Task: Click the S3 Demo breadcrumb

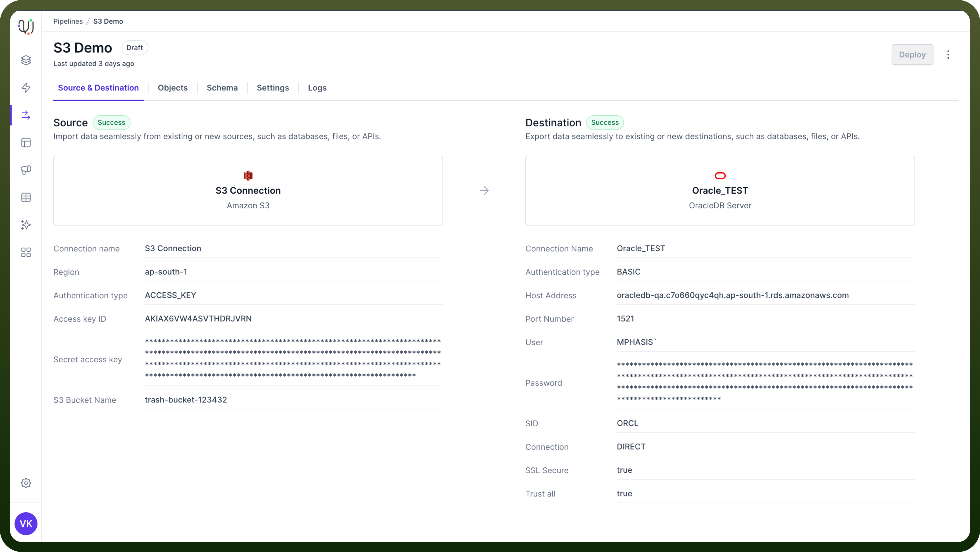Action: click(x=108, y=21)
